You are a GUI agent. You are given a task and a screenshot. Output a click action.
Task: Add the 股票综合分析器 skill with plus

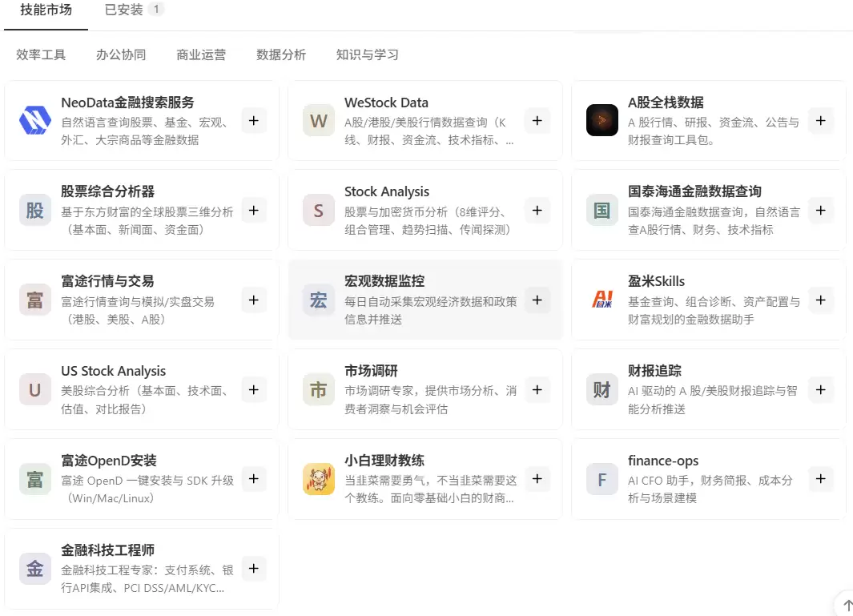tap(254, 211)
